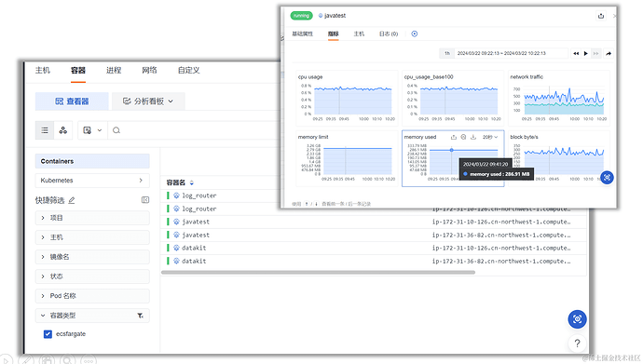Viewport: 643px width, 364px height.
Task: Click the horizontal table scrollbar
Action: tap(318, 272)
